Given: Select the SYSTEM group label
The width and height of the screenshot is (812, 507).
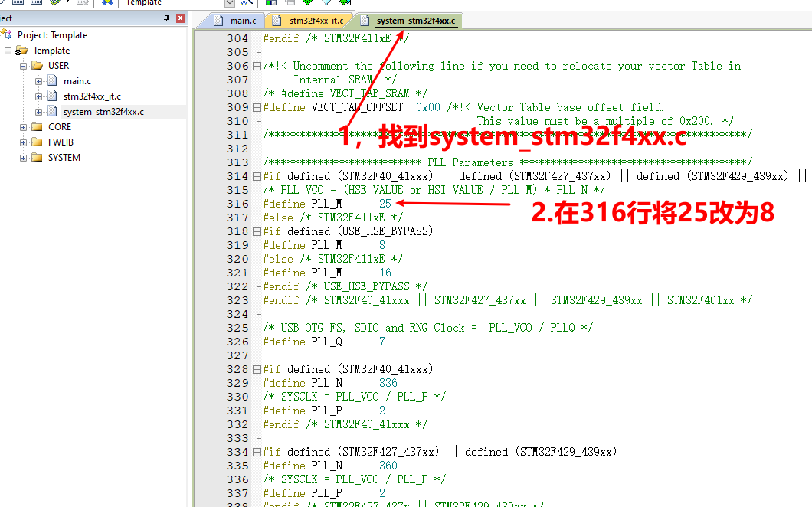Looking at the screenshot, I should (64, 158).
